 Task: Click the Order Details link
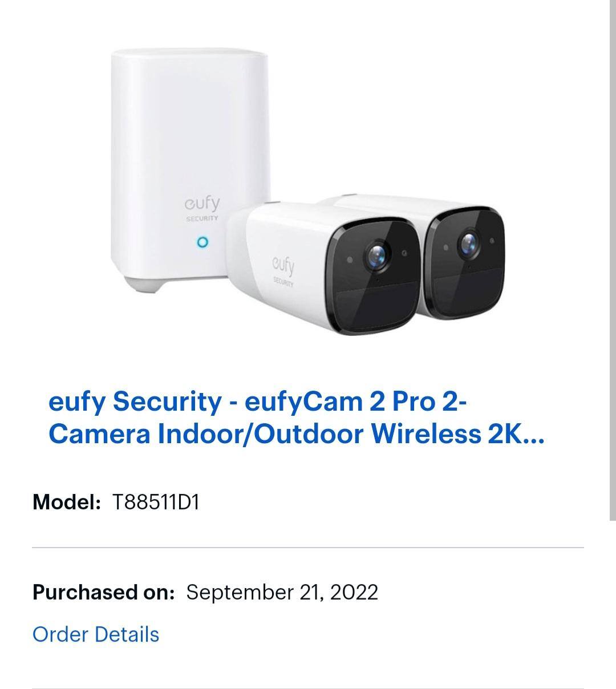click(x=96, y=634)
